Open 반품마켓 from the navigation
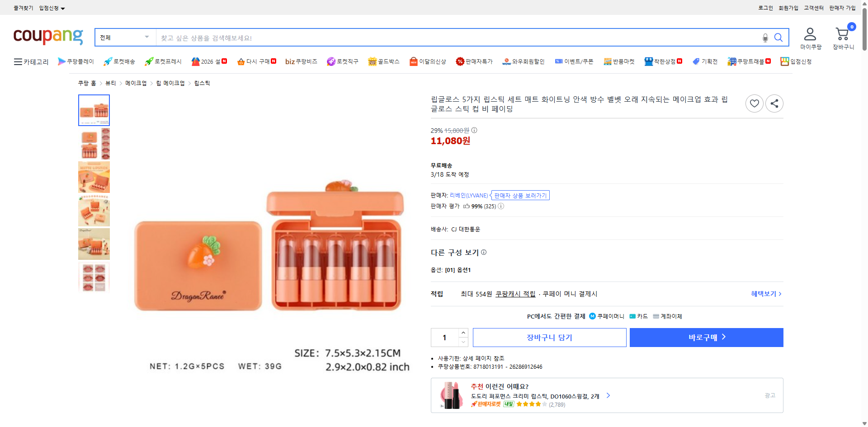This screenshot has height=427, width=868. pyautogui.click(x=619, y=61)
